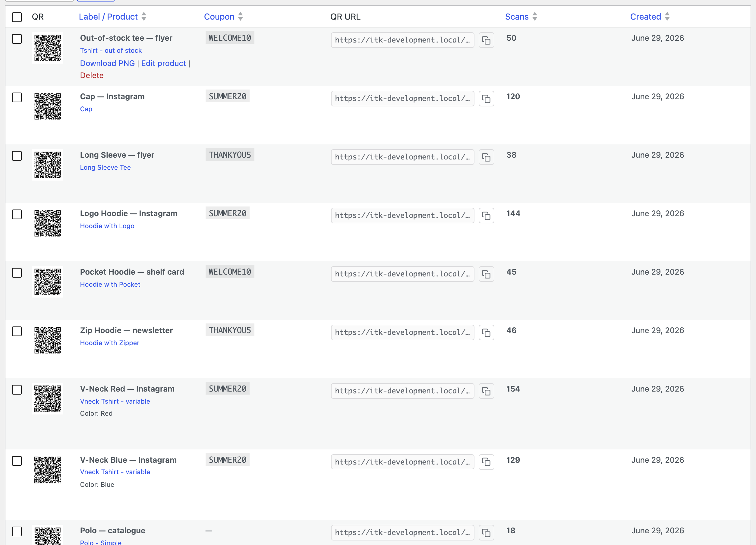Select the Long Sleeve — flyer row checkbox

point(17,156)
